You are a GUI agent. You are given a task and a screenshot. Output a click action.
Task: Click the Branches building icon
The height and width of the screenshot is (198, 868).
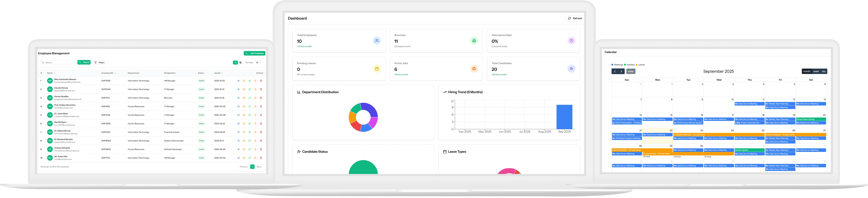[474, 41]
